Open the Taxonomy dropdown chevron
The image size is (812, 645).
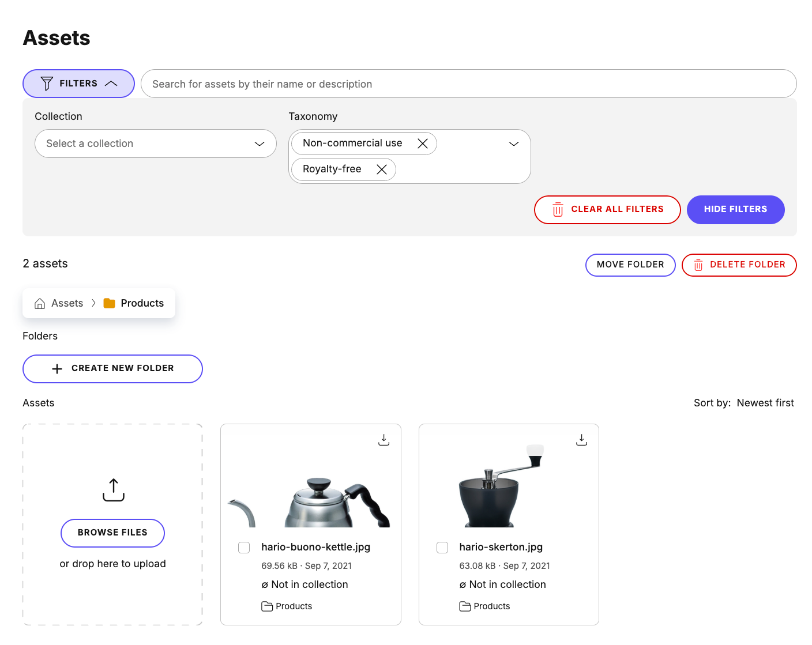tap(513, 143)
